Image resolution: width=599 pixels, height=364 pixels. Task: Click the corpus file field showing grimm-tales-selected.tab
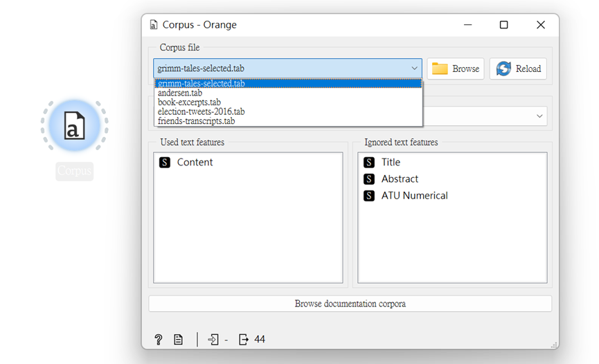pos(287,69)
